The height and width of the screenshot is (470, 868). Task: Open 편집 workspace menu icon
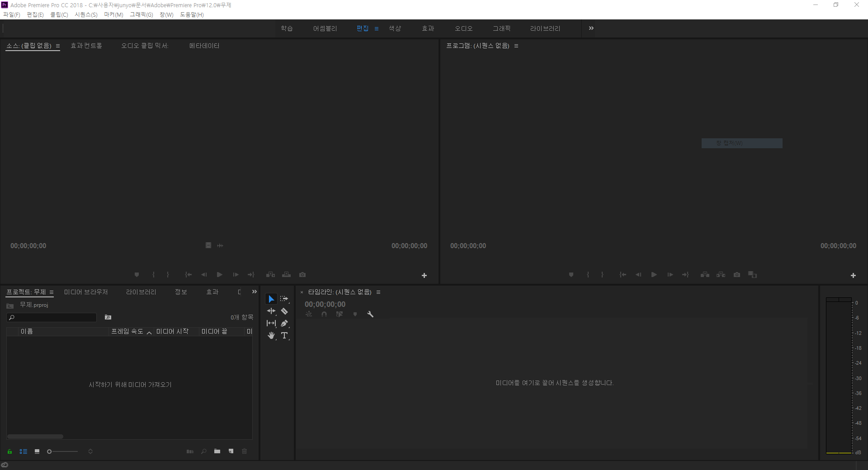[x=377, y=28]
